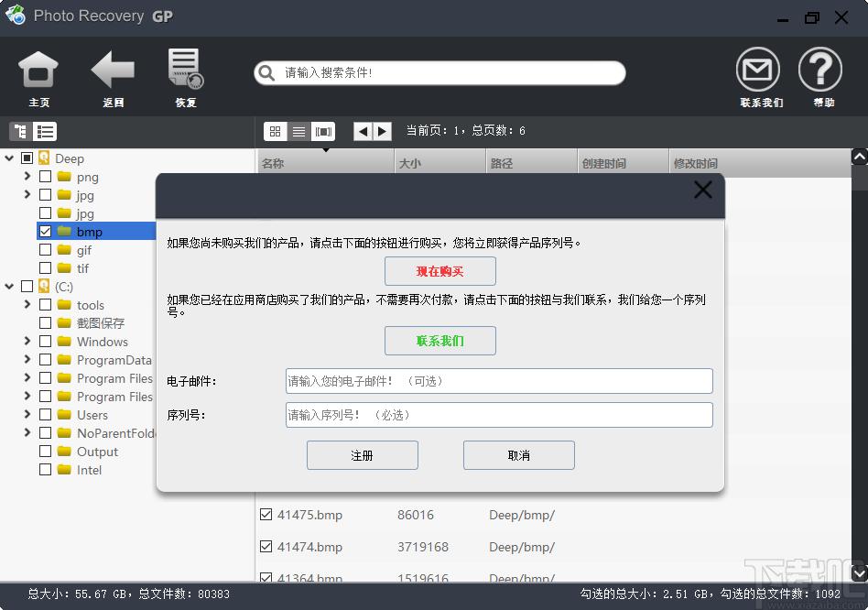The image size is (868, 610).
Task: Expand the Users folder node
Action: pos(27,414)
